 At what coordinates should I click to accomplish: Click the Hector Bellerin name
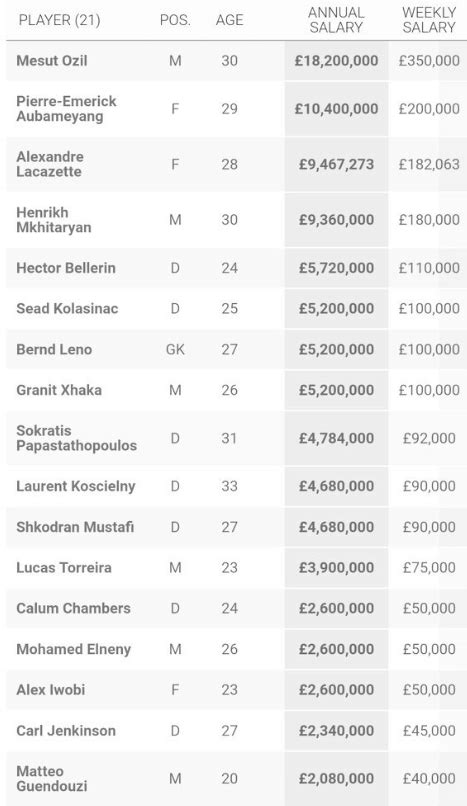pyautogui.click(x=66, y=268)
